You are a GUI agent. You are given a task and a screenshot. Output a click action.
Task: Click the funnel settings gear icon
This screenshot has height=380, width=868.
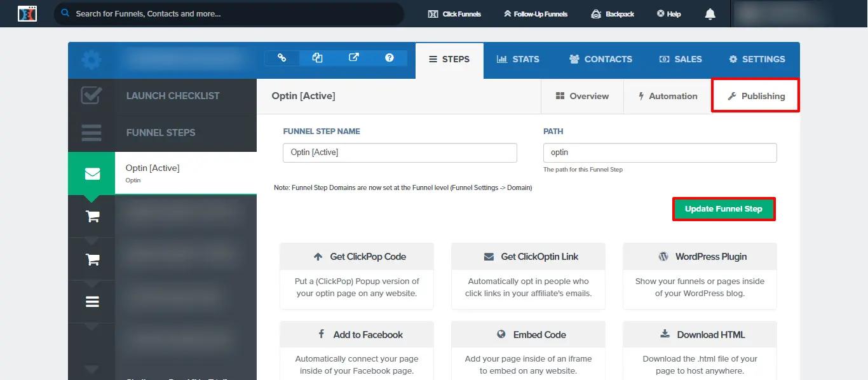click(x=92, y=60)
